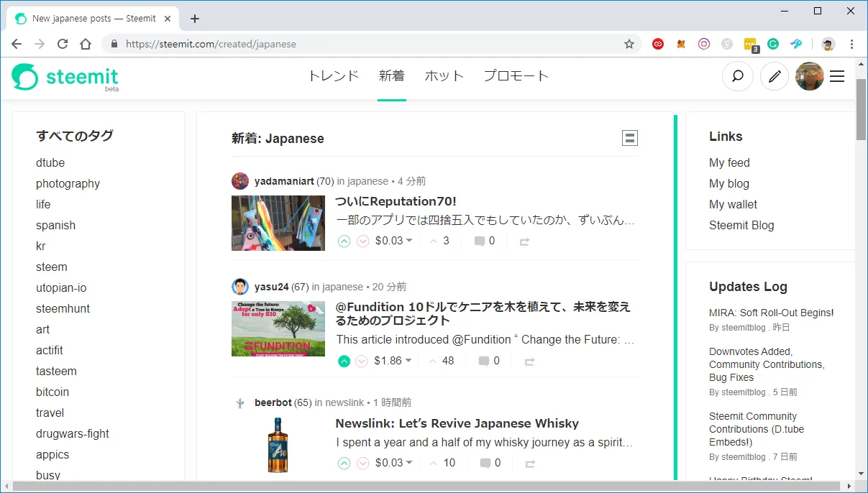This screenshot has height=493, width=868.
Task: Open Chrome's three-dot menu
Action: coord(852,44)
